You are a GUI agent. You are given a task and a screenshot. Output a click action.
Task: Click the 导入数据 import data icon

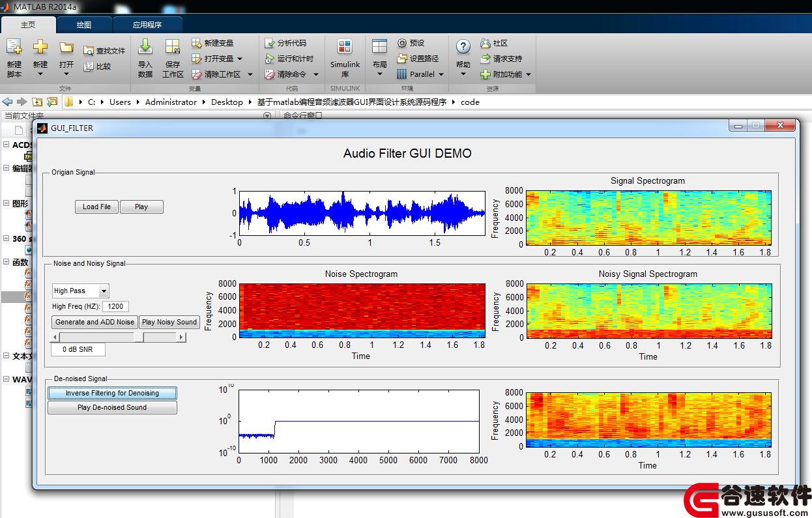pos(145,46)
